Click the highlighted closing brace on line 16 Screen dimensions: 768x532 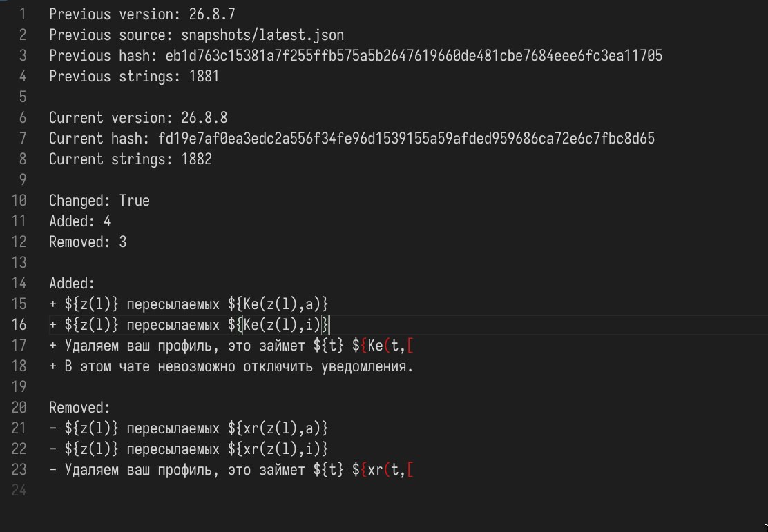(325, 324)
